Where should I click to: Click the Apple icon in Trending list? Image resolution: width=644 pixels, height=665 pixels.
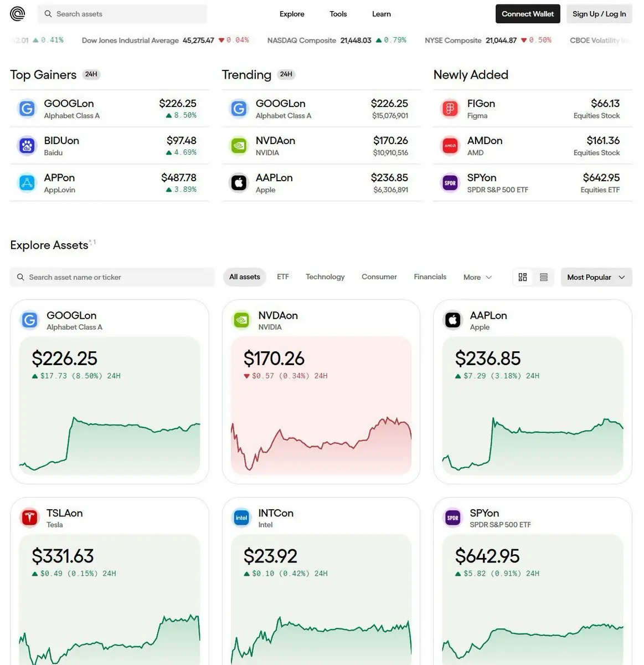point(239,183)
